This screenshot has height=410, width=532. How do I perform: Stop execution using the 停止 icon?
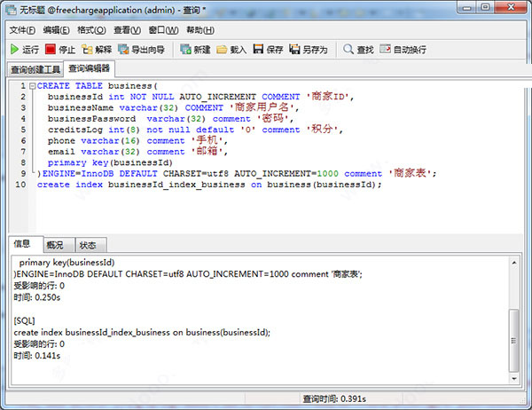coord(60,50)
